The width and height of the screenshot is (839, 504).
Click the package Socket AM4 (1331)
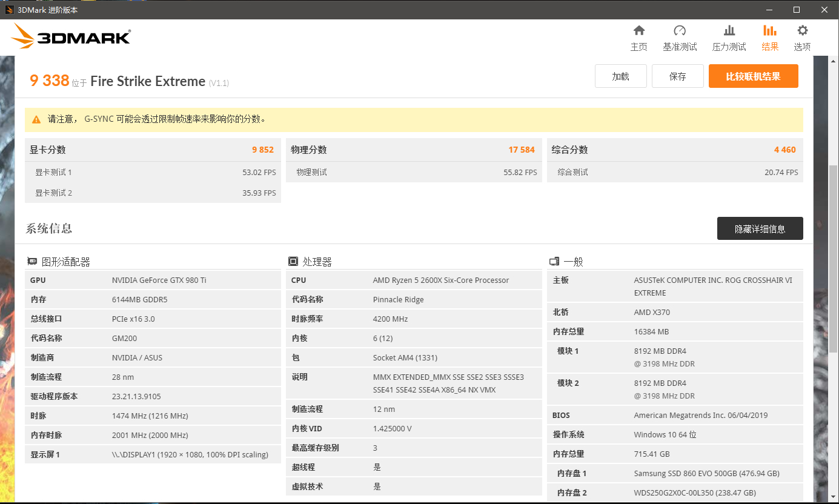405,357
